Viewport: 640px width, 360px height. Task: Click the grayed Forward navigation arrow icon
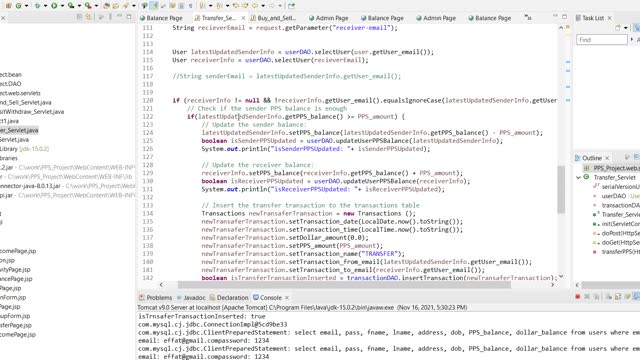tap(272, 6)
